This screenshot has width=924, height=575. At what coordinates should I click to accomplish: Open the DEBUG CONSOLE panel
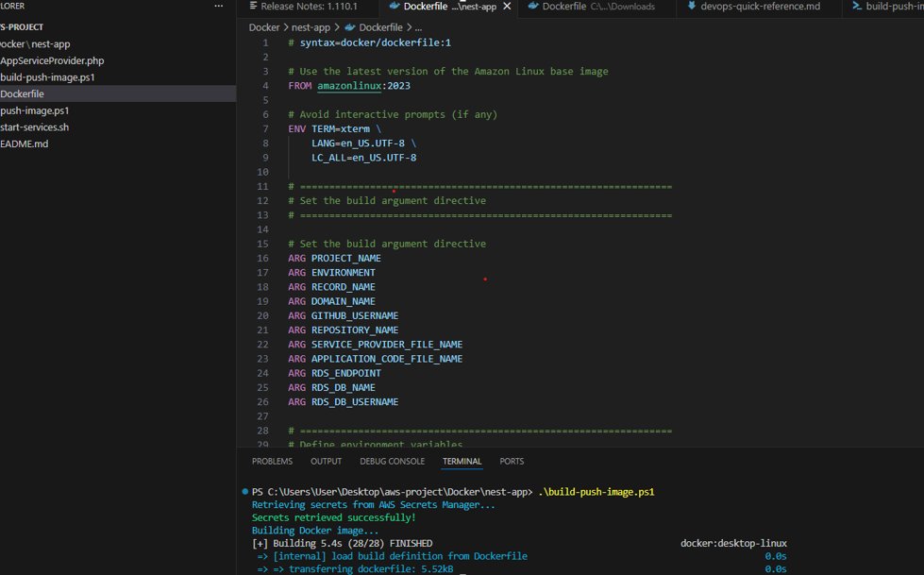(x=392, y=461)
